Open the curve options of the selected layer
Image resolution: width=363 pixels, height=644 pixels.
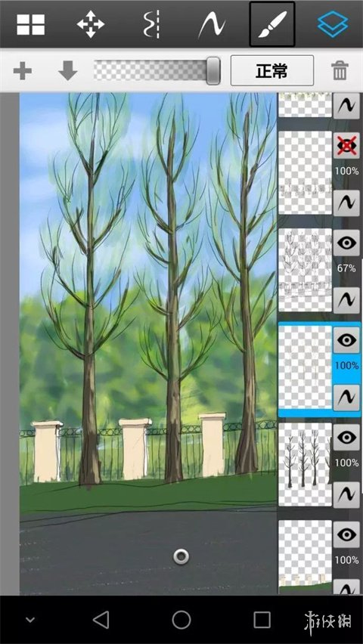[346, 398]
